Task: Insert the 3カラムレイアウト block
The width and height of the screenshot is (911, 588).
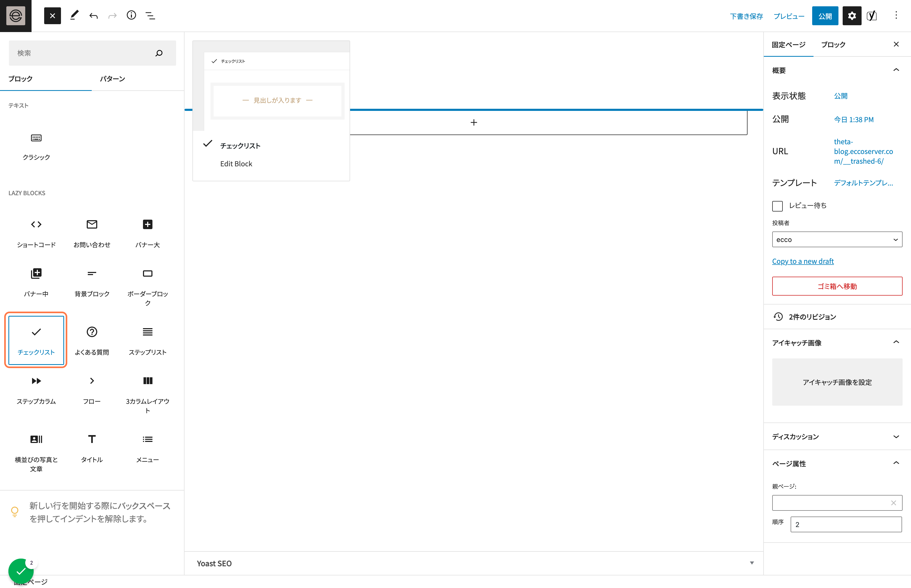Action: point(147,394)
